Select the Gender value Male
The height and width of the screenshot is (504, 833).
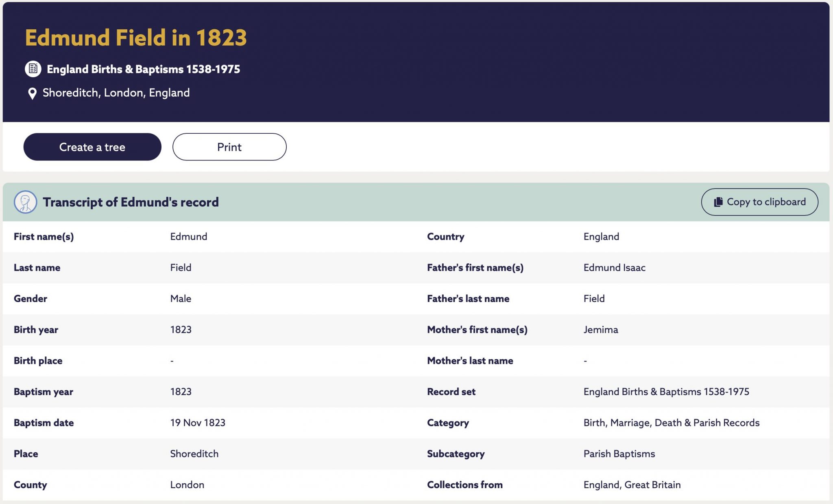pyautogui.click(x=181, y=298)
